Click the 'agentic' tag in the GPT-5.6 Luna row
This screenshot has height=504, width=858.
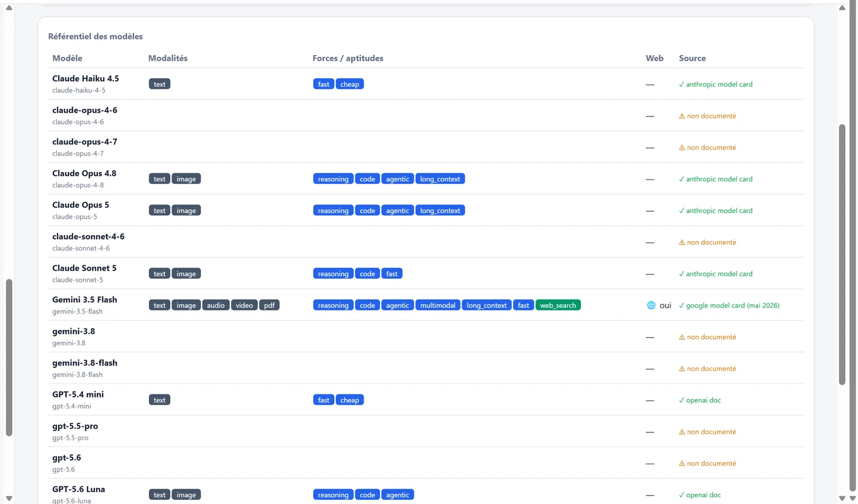tap(398, 495)
